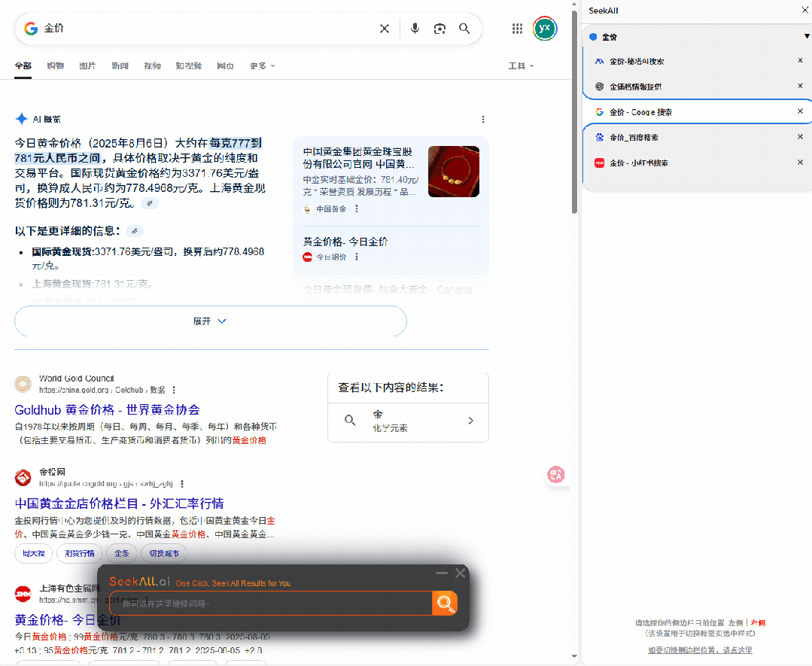Open Goldhub 黄金价格 - 世界黄金协会 link
This screenshot has height=666, width=812.
tap(107, 409)
